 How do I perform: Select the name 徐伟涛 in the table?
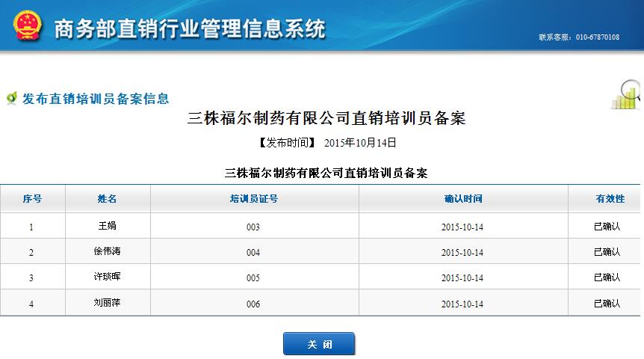[108, 251]
